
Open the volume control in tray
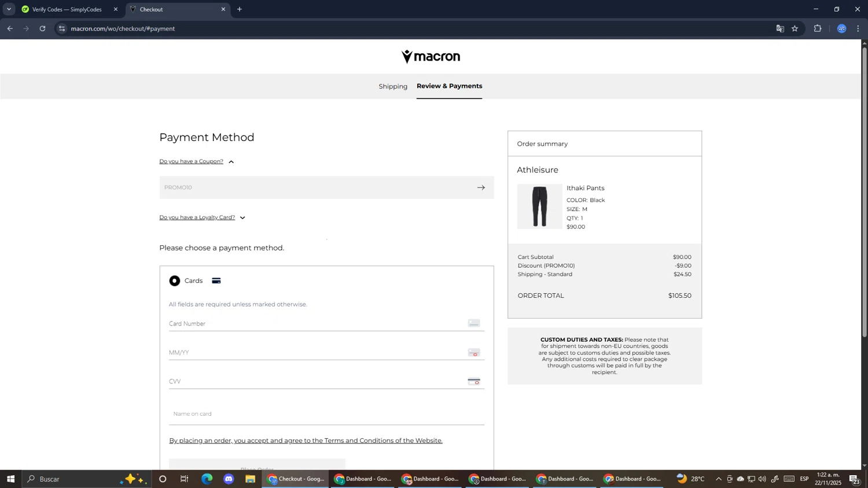(762, 479)
